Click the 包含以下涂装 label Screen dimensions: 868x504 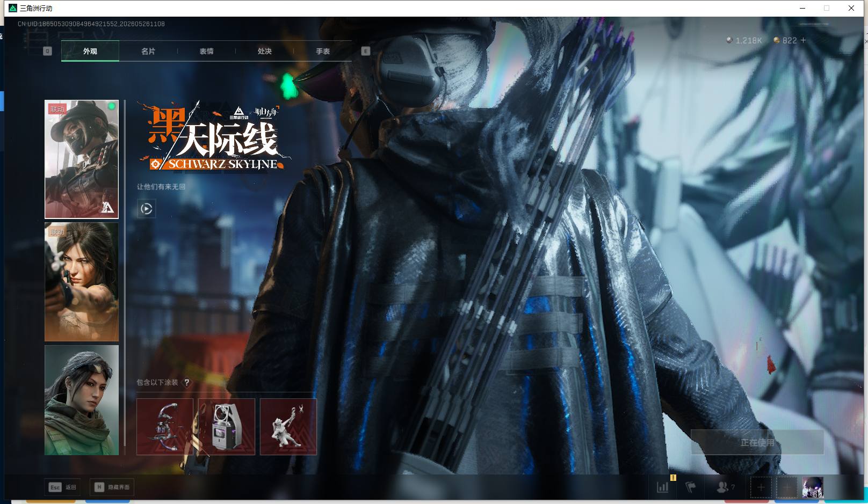(157, 383)
